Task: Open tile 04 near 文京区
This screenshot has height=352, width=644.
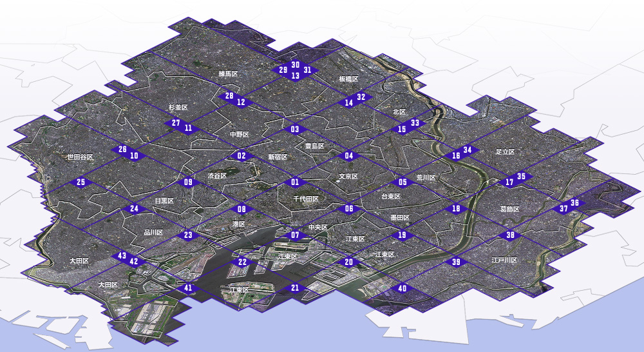Action: pyautogui.click(x=348, y=156)
